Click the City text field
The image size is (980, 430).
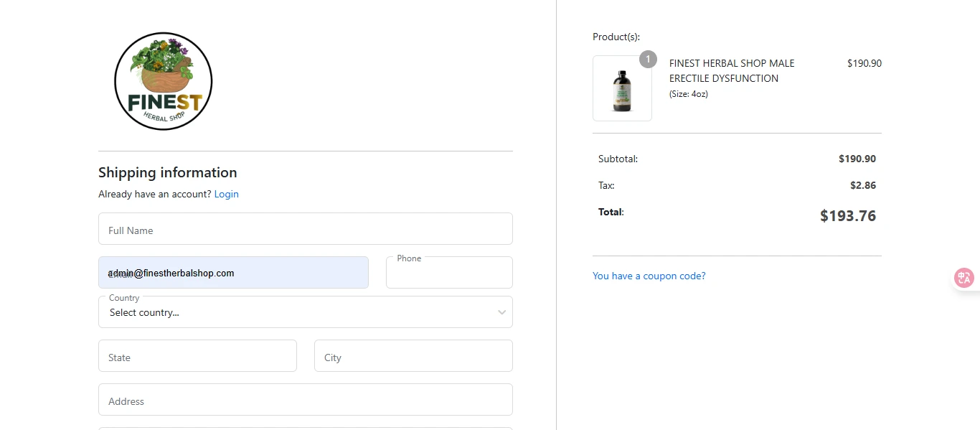[x=413, y=356]
